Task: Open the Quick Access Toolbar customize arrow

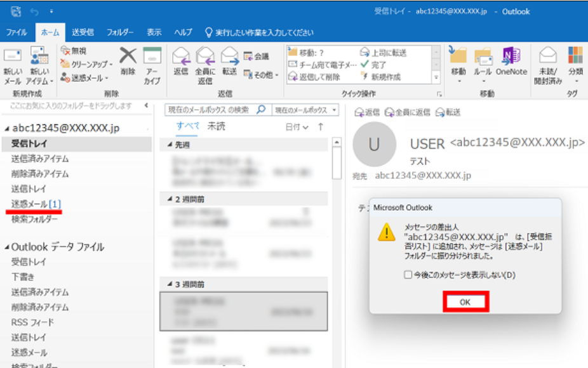Action: 51,11
